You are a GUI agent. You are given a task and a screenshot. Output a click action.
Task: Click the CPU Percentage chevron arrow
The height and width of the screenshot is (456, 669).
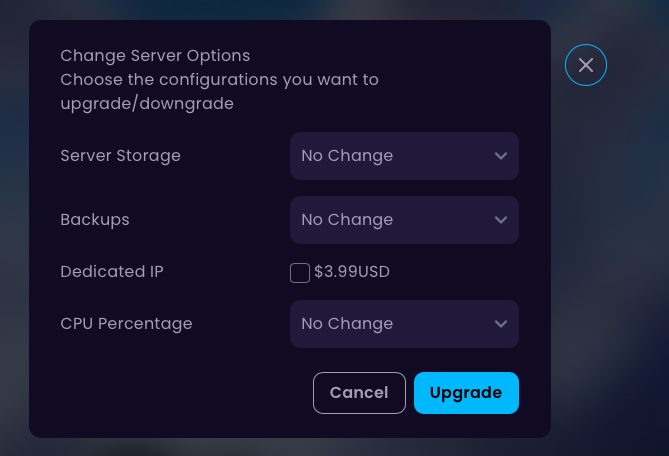coord(500,324)
